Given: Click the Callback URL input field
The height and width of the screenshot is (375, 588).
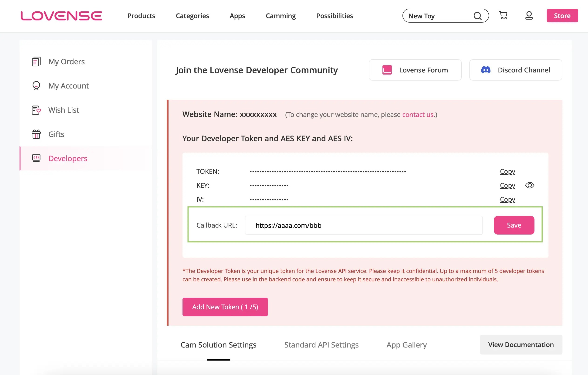Looking at the screenshot, I should pyautogui.click(x=363, y=225).
